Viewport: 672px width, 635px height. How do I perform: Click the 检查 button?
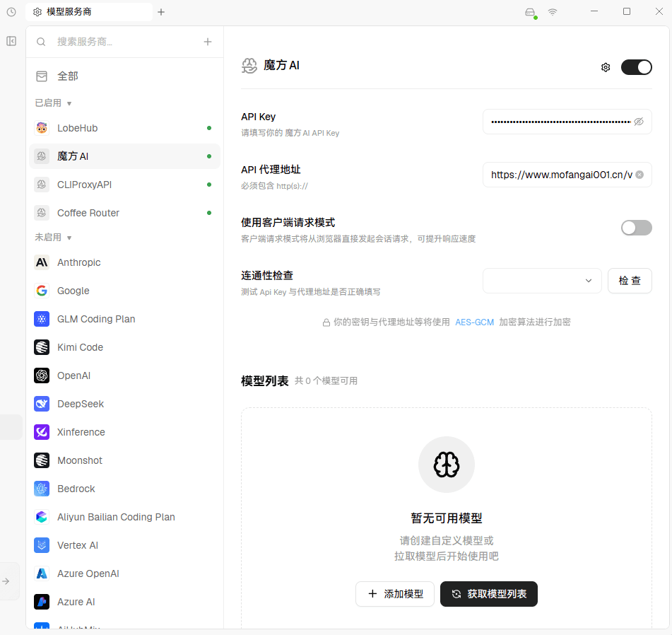pos(630,281)
